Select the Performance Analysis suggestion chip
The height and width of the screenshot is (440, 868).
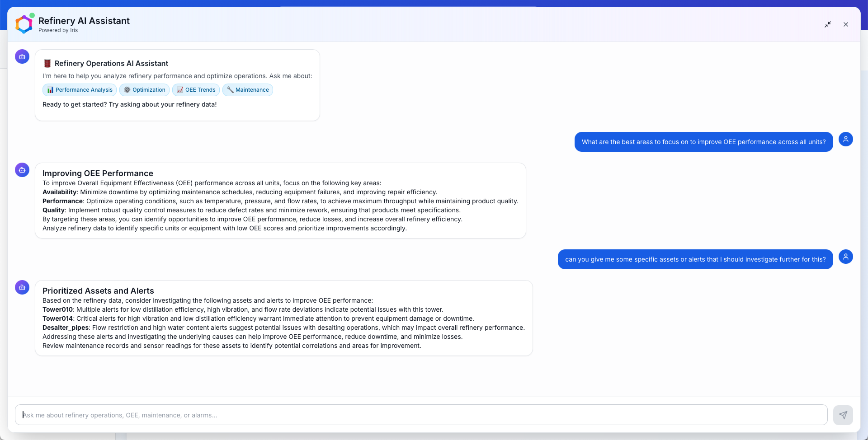pyautogui.click(x=80, y=90)
